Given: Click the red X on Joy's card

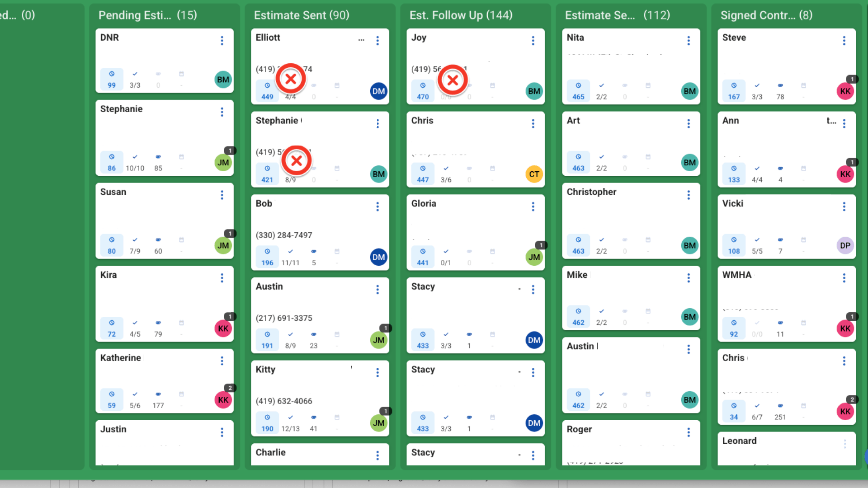Looking at the screenshot, I should (x=453, y=80).
